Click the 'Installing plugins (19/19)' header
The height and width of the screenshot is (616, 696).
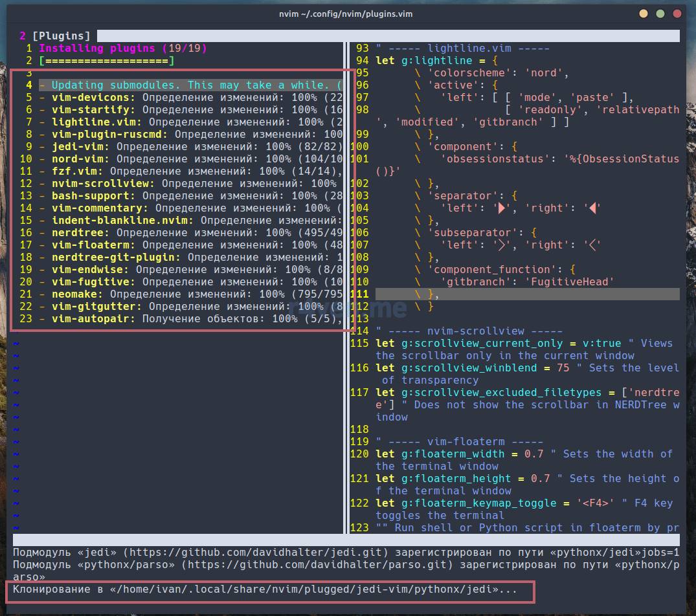click(x=123, y=49)
